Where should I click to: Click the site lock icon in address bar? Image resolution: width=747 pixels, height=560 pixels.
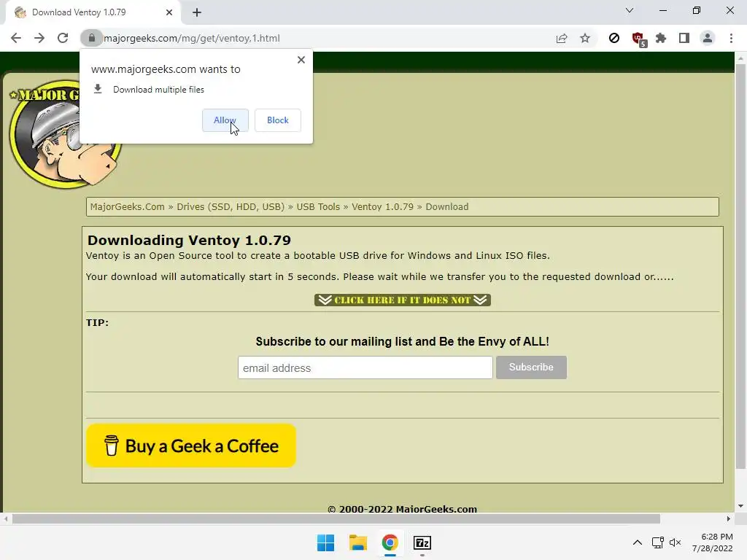(x=91, y=38)
